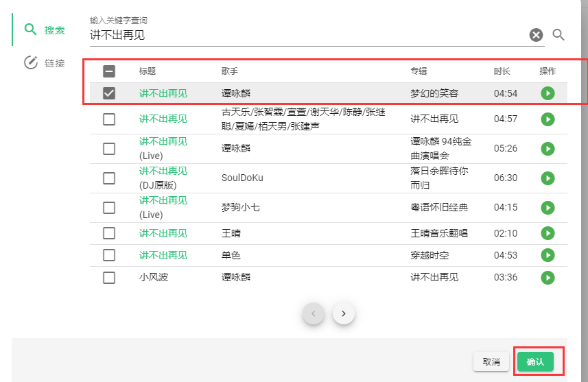Go to previous results page arrow
This screenshot has height=382, width=588.
tap(314, 313)
